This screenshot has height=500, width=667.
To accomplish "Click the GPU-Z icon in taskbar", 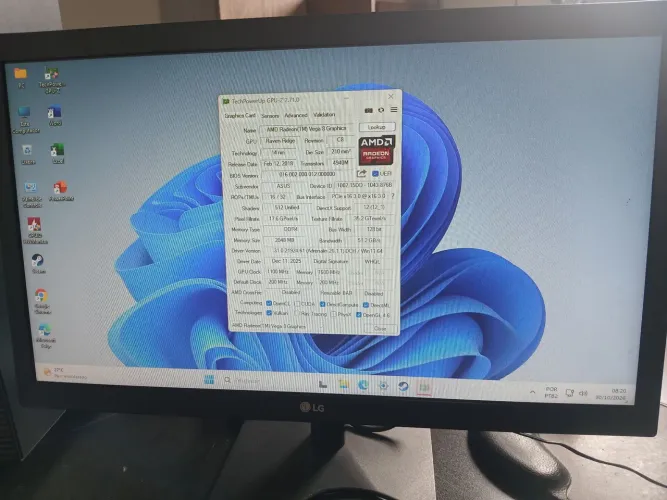I will [424, 387].
